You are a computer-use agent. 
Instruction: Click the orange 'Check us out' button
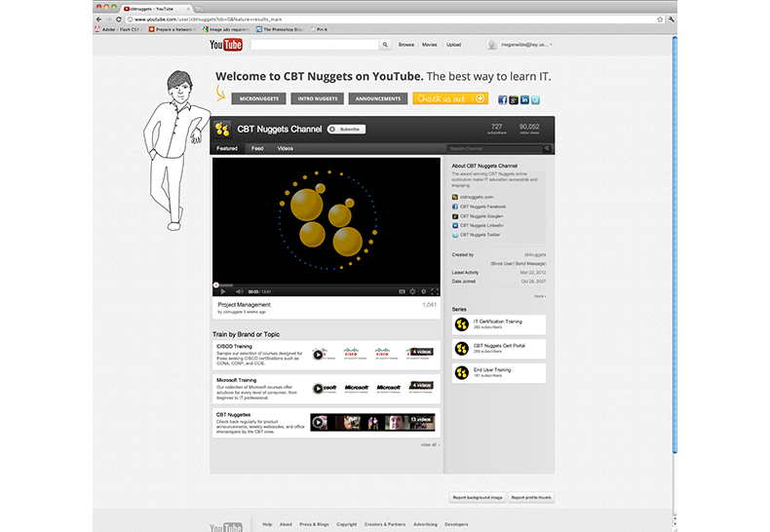point(449,98)
